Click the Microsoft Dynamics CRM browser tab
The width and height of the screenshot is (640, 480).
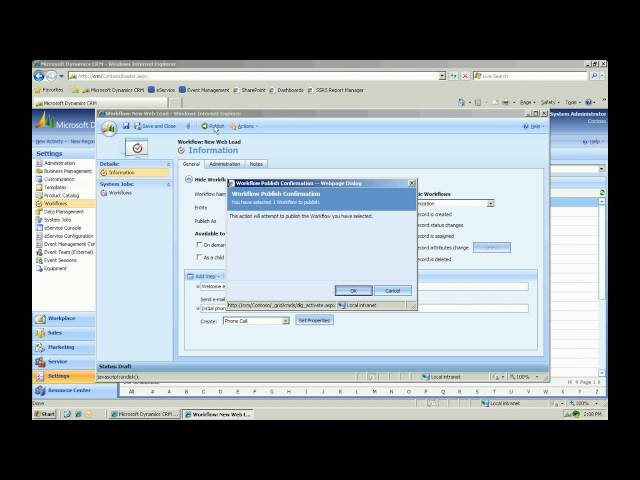click(x=101, y=103)
